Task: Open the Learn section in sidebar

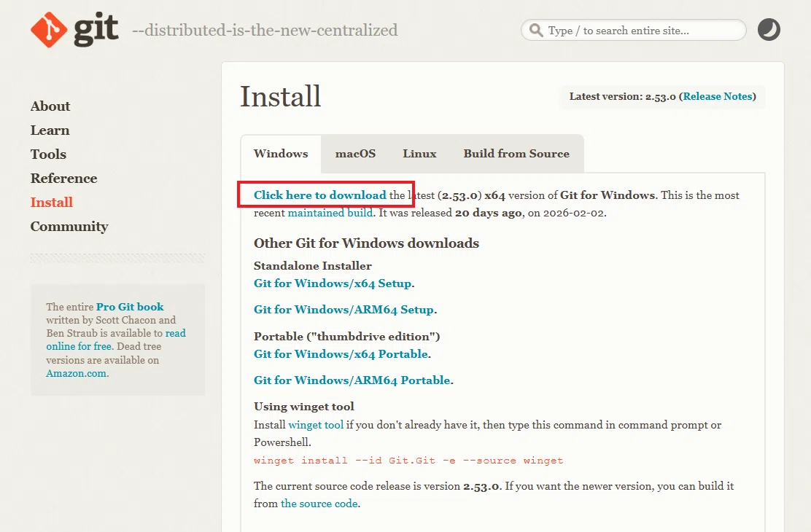Action: 50,130
